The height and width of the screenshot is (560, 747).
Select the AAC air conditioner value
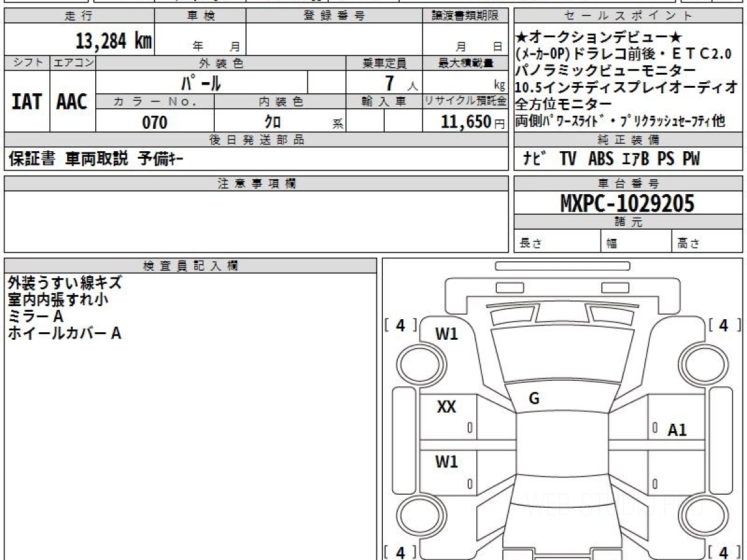point(72,101)
